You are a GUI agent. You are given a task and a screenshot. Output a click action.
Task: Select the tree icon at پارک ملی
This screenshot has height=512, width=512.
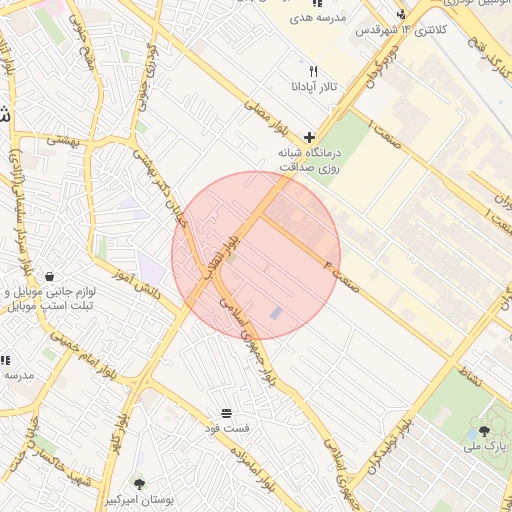point(484,431)
